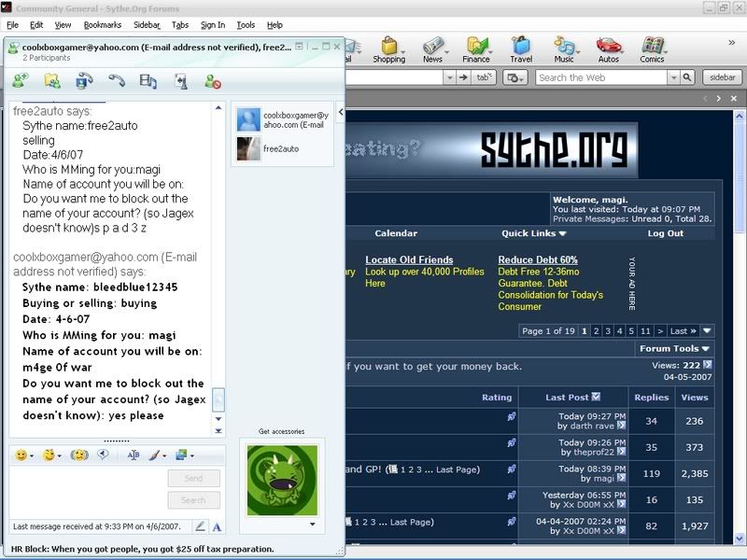Invite someone to this conversation icon
This screenshot has height=560, width=747.
(21, 81)
